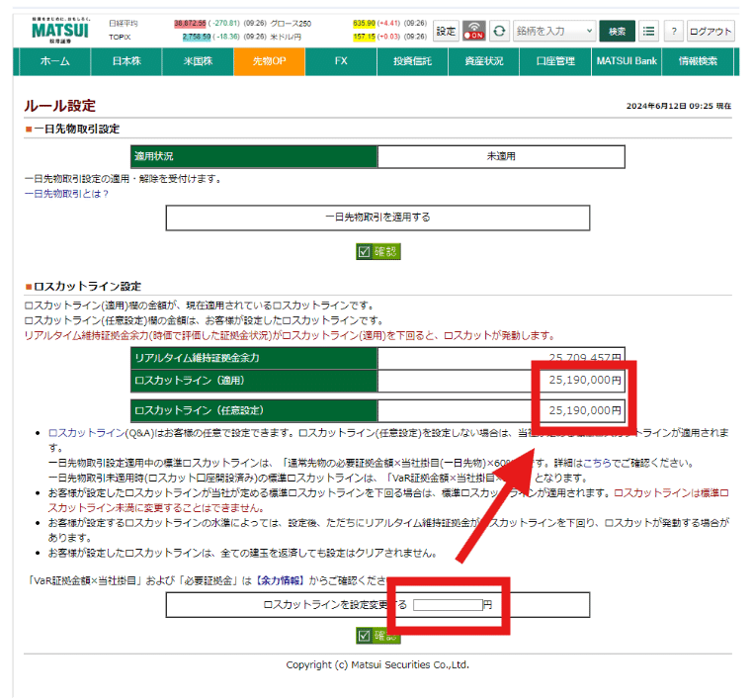
Task: Click 確認 button under 一日先物取引を適用する
Action: [x=378, y=252]
